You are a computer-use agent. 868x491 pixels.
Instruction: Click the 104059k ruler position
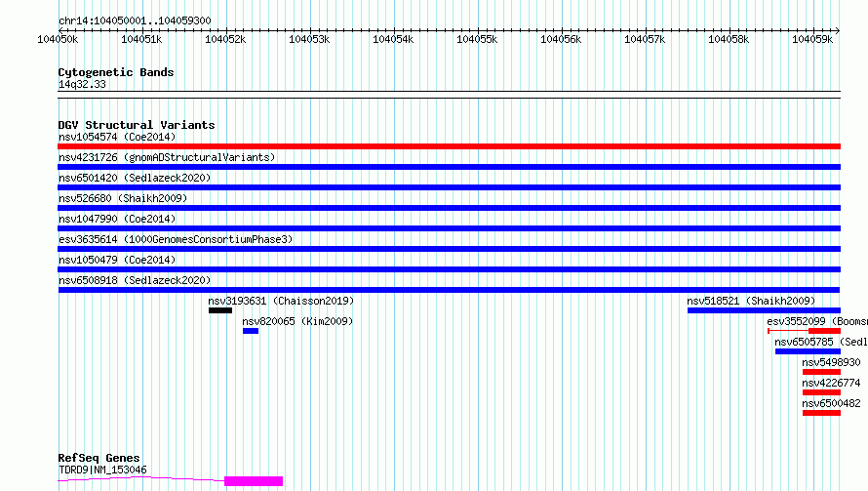[x=812, y=39]
